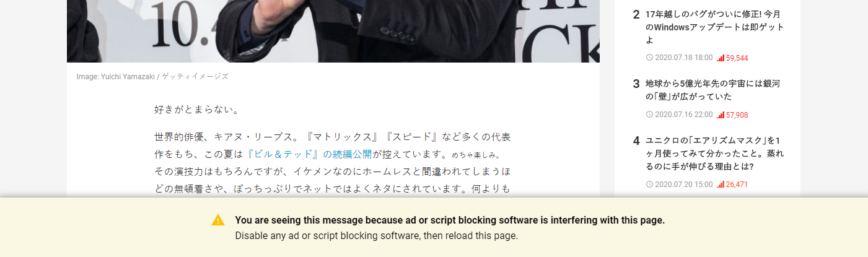Click the 59,544 view count

click(x=737, y=58)
